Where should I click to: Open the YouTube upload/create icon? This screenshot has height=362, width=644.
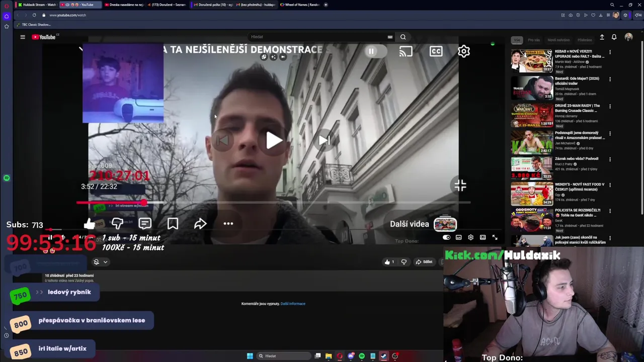click(x=602, y=37)
